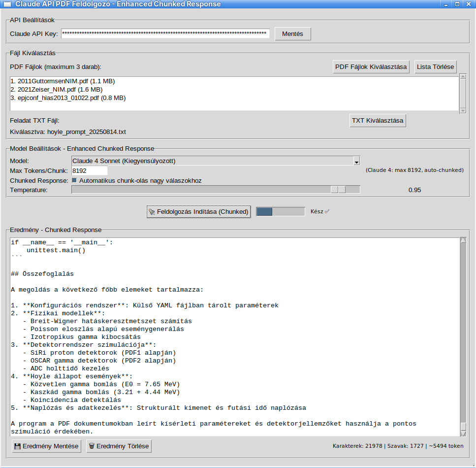Click the SiRi proton detektorok (PDF1 alapján) line
The image size is (476, 468).
click(x=99, y=353)
